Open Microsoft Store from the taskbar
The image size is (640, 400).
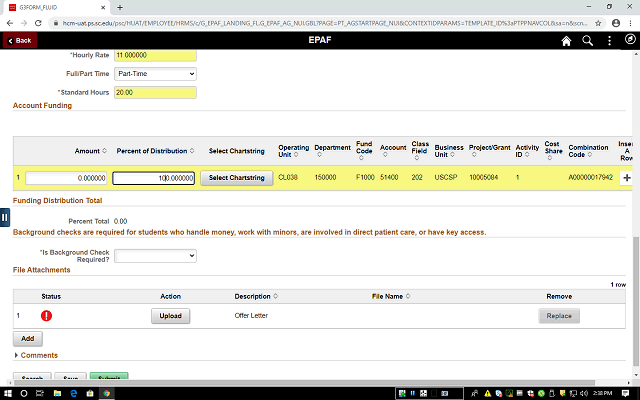click(90, 393)
